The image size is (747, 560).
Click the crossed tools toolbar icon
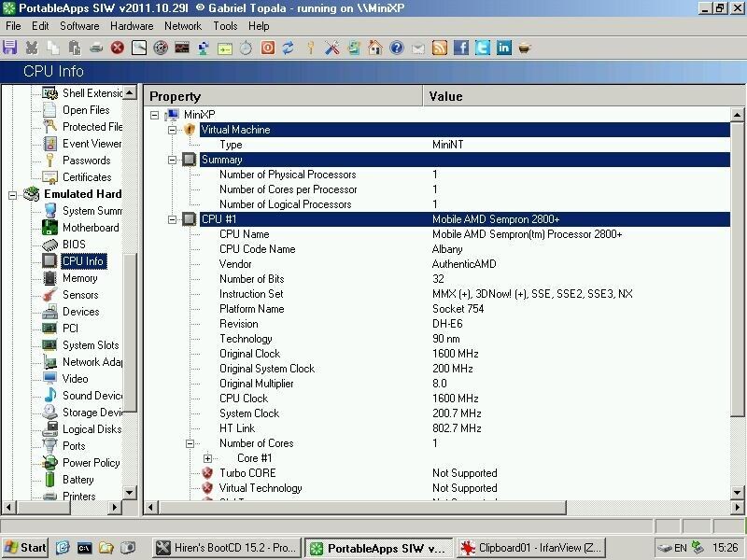tap(332, 48)
